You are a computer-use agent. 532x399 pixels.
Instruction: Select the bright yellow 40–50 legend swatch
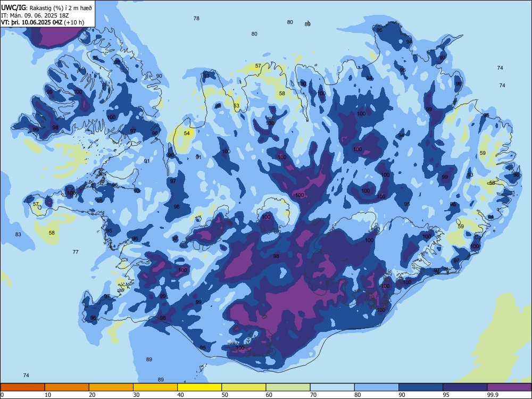(199, 387)
